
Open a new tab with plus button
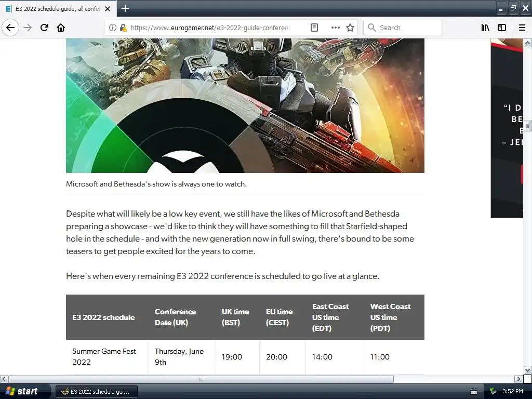(x=125, y=8)
